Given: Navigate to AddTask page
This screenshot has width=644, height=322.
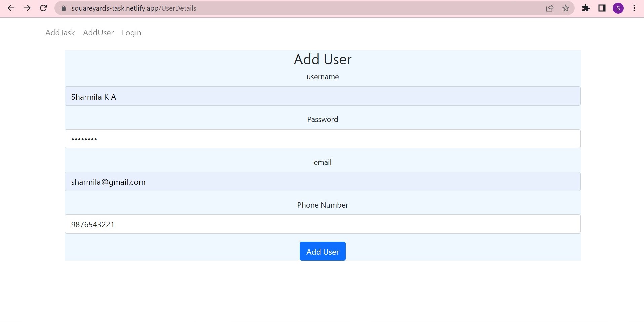Looking at the screenshot, I should [60, 33].
